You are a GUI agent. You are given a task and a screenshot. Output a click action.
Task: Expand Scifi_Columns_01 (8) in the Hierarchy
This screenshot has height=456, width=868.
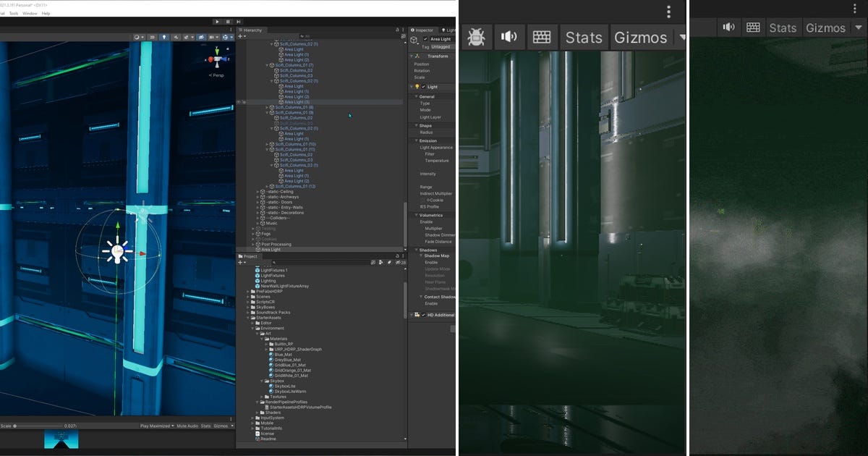268,107
